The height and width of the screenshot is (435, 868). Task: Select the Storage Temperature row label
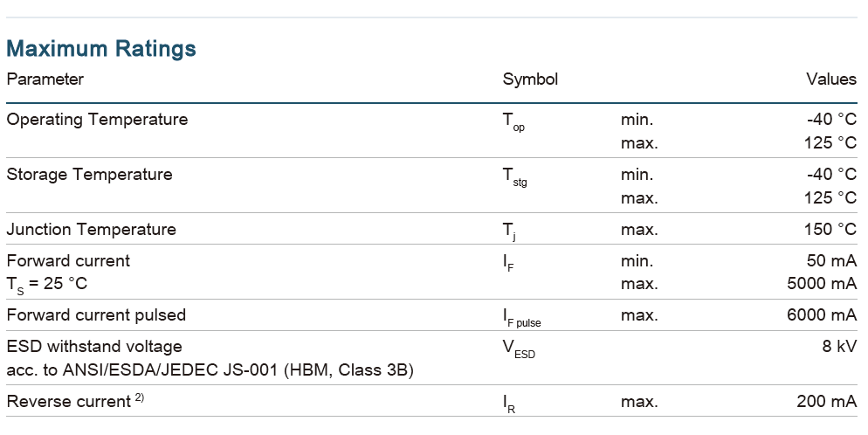coord(89,175)
